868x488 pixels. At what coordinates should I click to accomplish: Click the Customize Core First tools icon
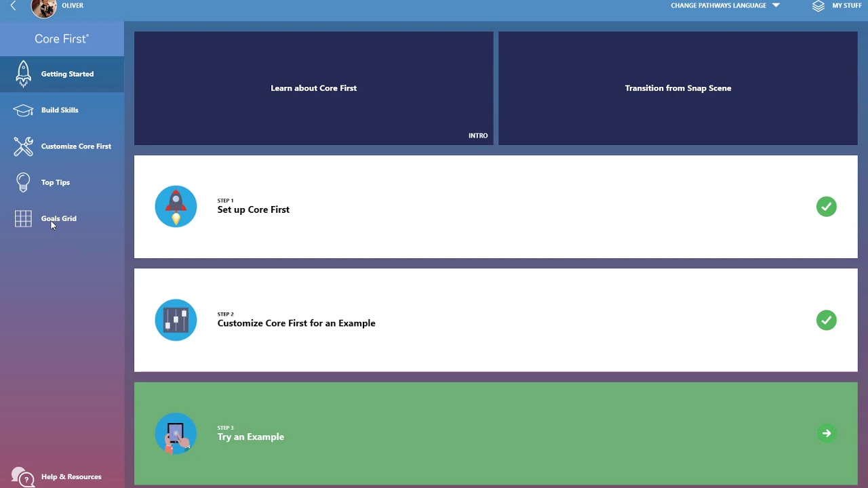(23, 146)
